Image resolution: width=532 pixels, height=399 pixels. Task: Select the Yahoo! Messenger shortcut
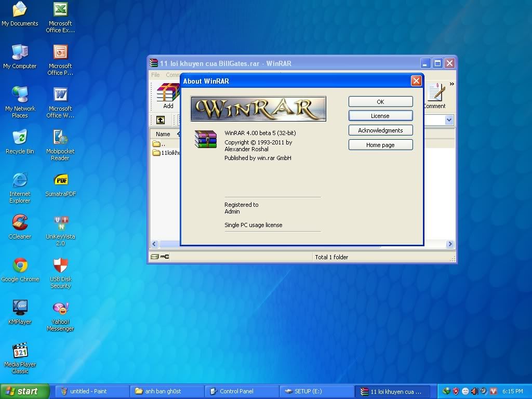tap(60, 315)
